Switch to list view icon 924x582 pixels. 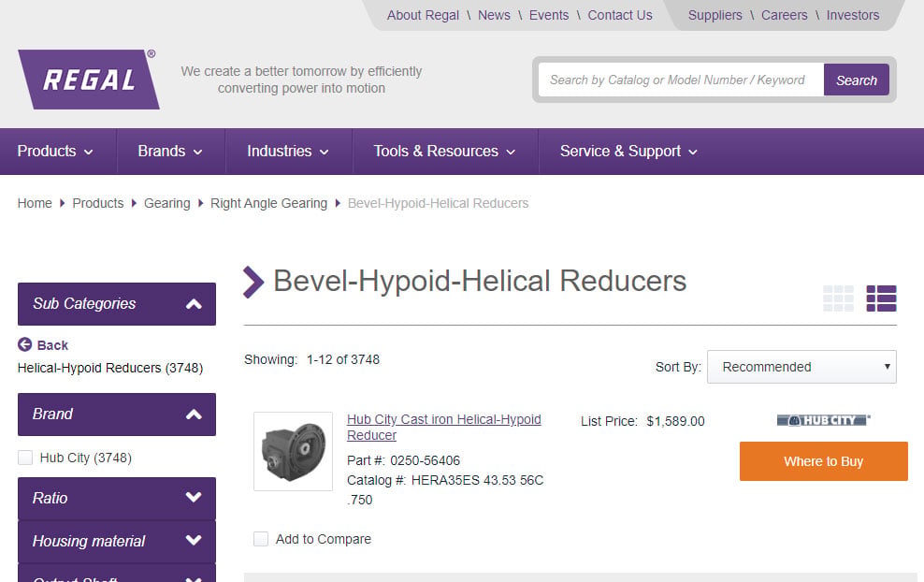click(x=881, y=298)
